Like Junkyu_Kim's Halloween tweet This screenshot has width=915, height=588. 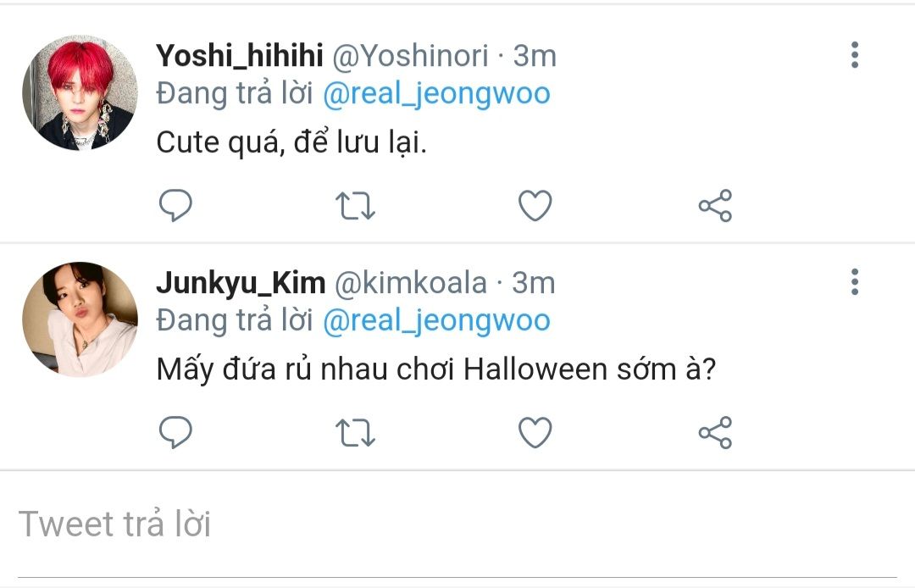(535, 433)
